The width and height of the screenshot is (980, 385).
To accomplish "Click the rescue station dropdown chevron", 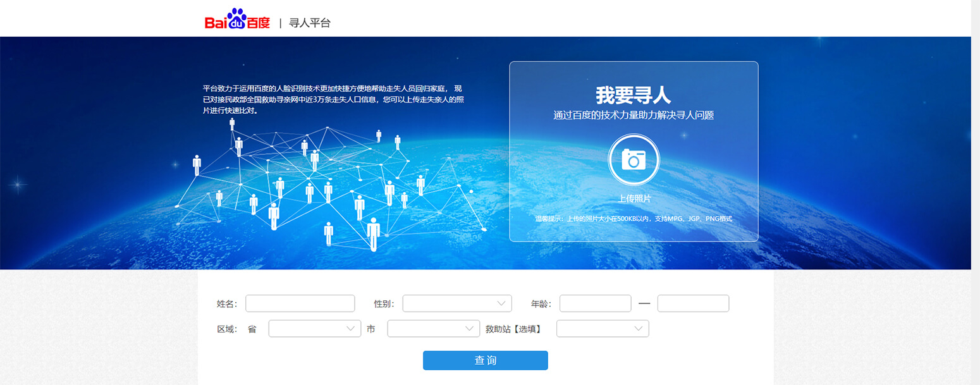I will pos(639,328).
